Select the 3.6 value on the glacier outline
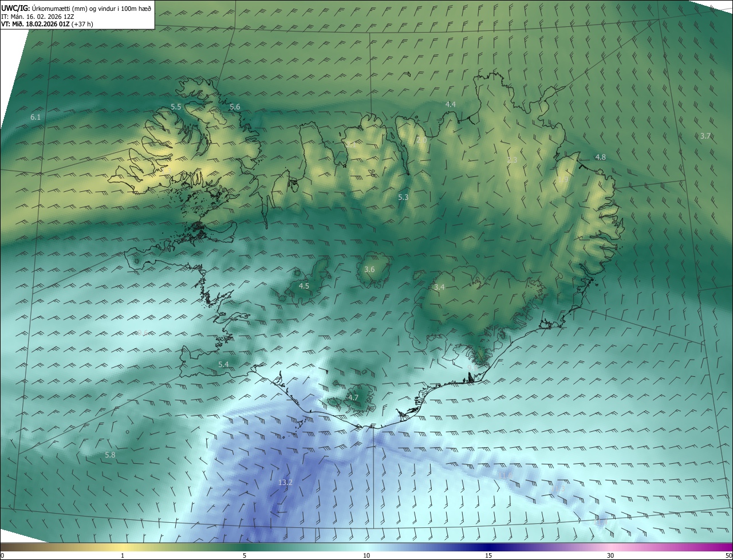The height and width of the screenshot is (560, 733). [x=369, y=269]
